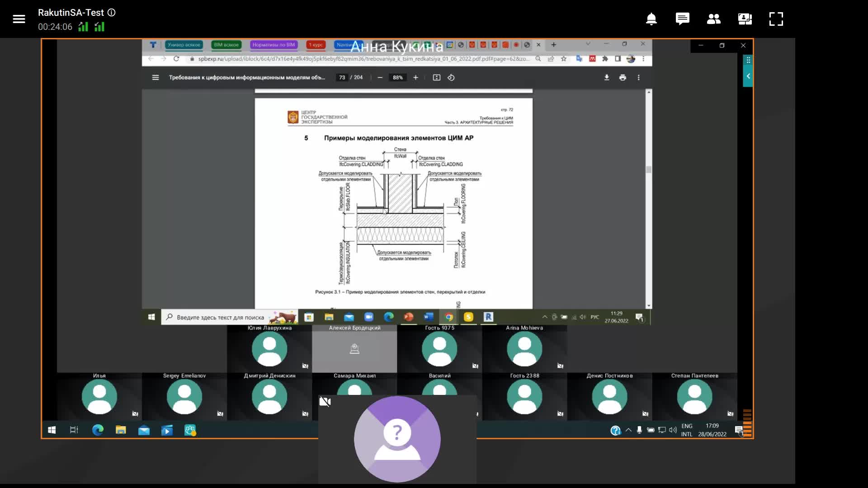
Task: Open the chat panel icon
Action: [x=683, y=19]
